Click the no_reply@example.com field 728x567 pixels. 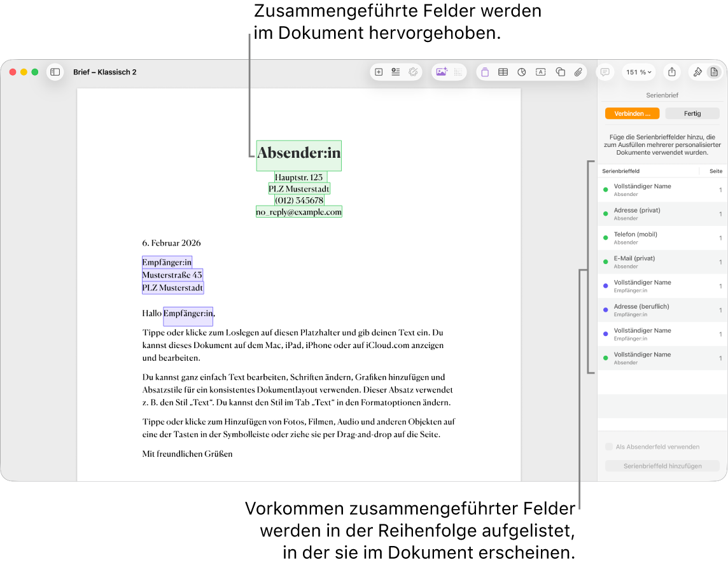299,212
